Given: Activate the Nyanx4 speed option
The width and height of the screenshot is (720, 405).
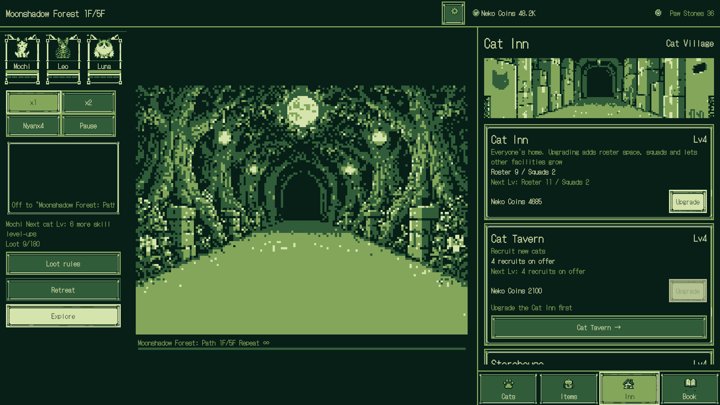Looking at the screenshot, I should 33,125.
